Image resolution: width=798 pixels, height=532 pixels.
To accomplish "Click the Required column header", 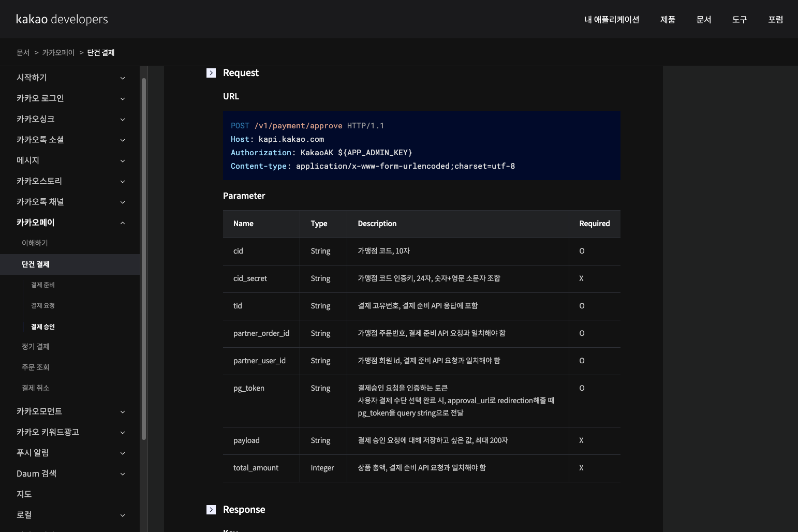I will [595, 224].
